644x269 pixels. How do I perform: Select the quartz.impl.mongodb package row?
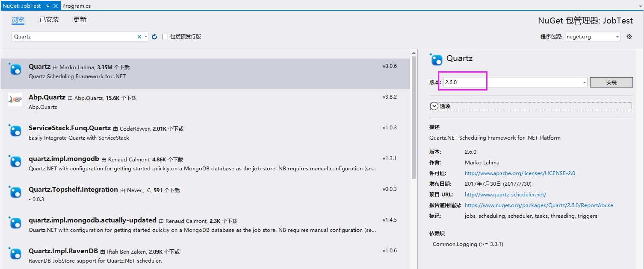coord(205,166)
